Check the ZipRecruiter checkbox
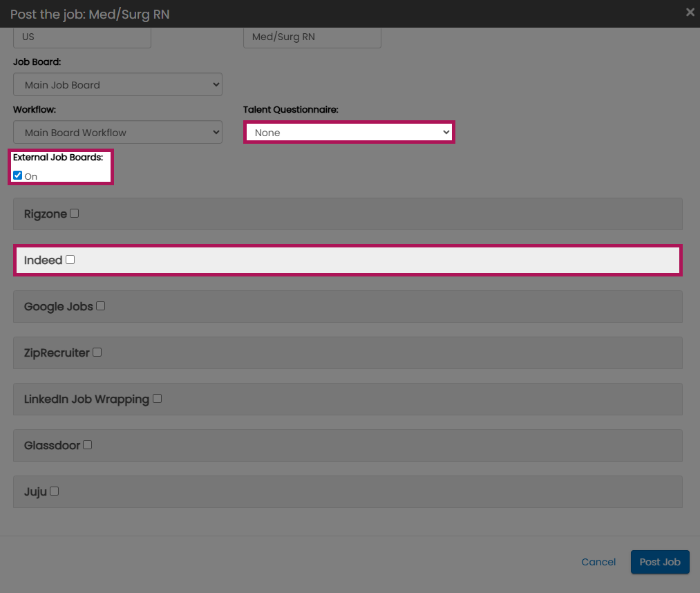This screenshot has width=700, height=593. point(97,352)
